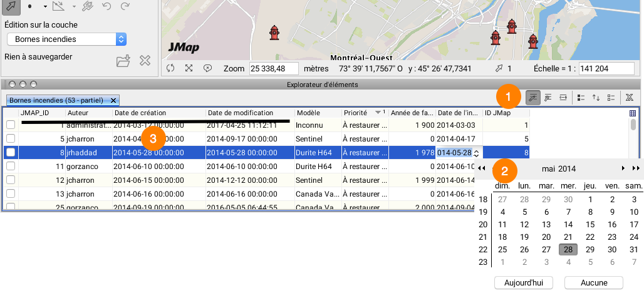Click the save edits folder icon

click(123, 61)
